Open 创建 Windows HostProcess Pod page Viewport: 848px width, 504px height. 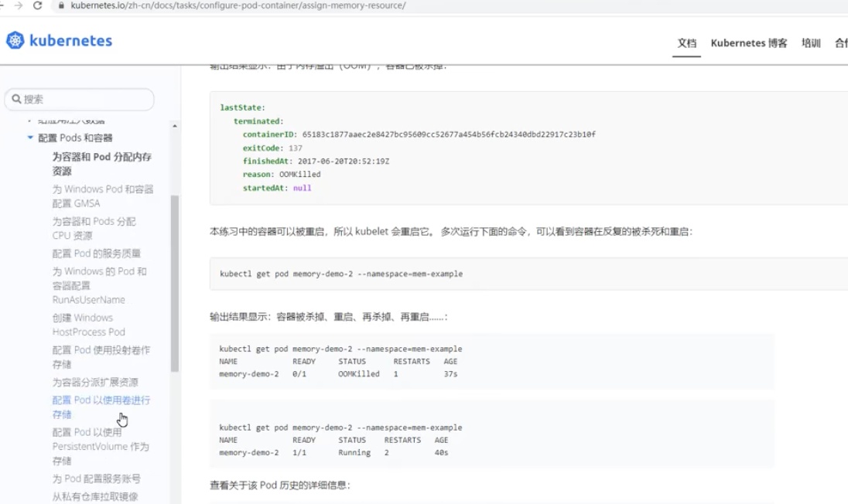coord(89,325)
